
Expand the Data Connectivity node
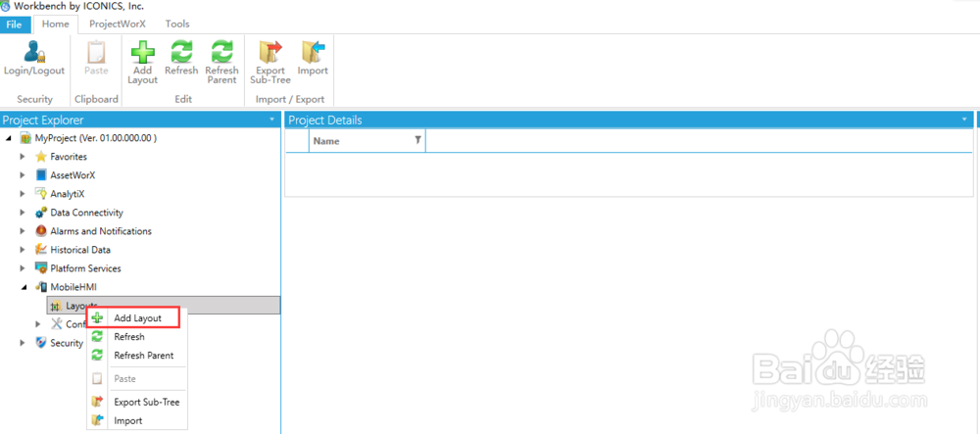coord(23,213)
